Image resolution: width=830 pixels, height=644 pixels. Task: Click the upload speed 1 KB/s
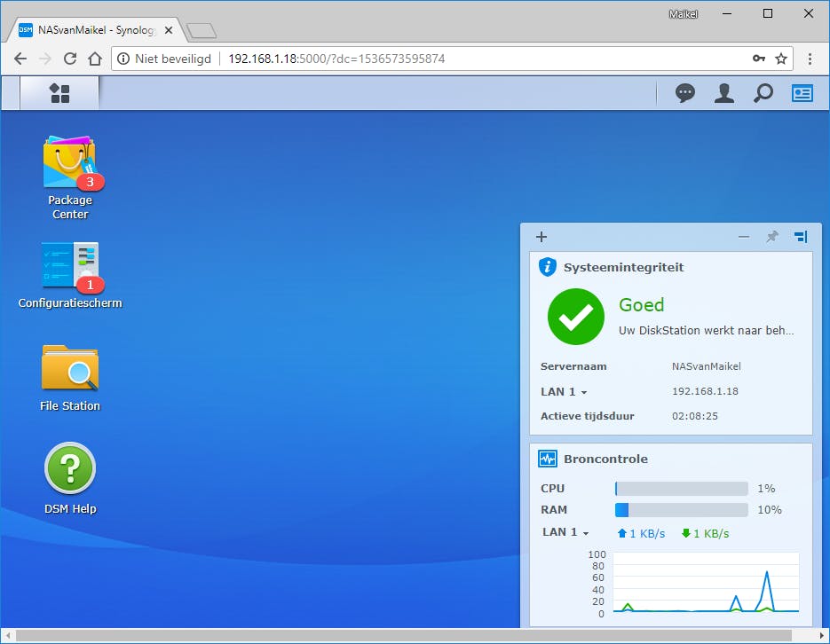click(641, 533)
